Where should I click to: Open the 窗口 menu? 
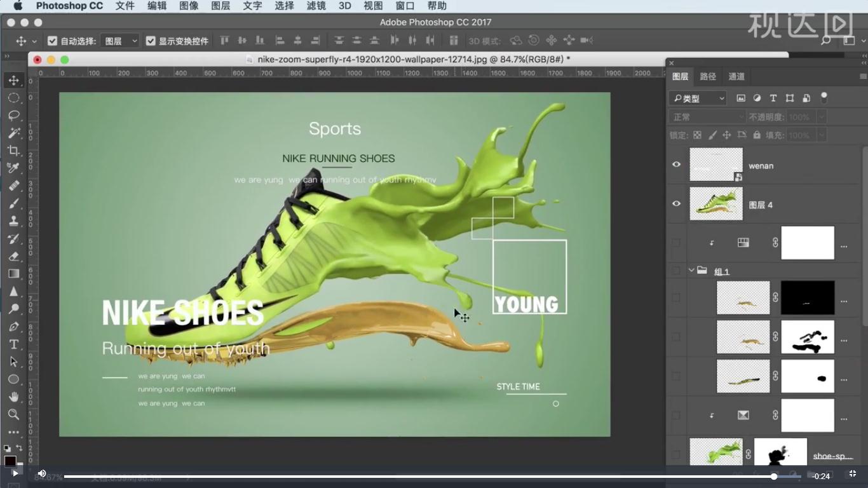tap(405, 6)
